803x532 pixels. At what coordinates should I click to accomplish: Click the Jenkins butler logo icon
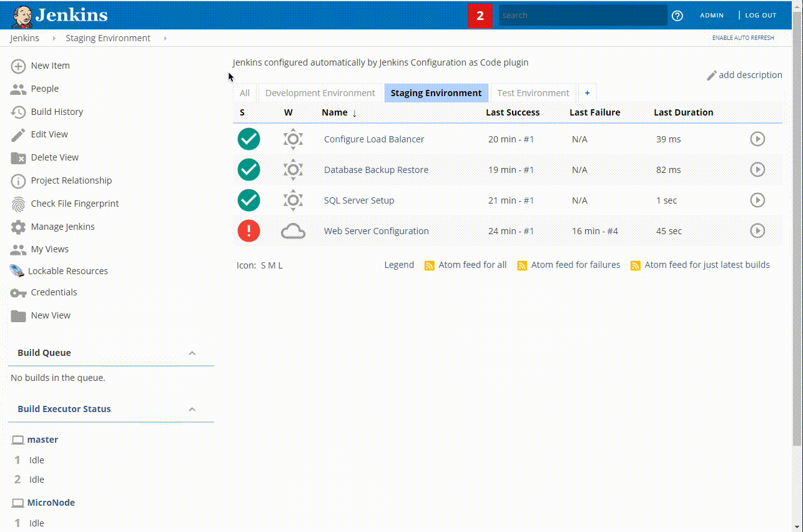22,16
